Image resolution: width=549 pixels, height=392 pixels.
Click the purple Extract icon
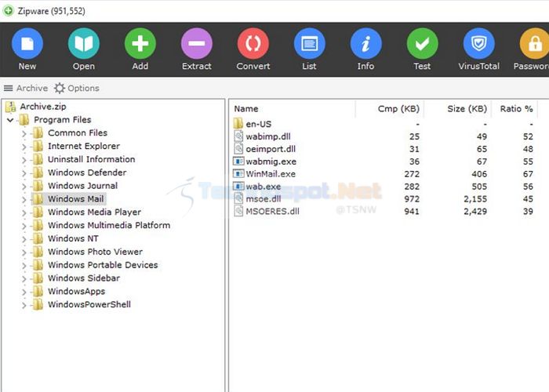coord(196,44)
